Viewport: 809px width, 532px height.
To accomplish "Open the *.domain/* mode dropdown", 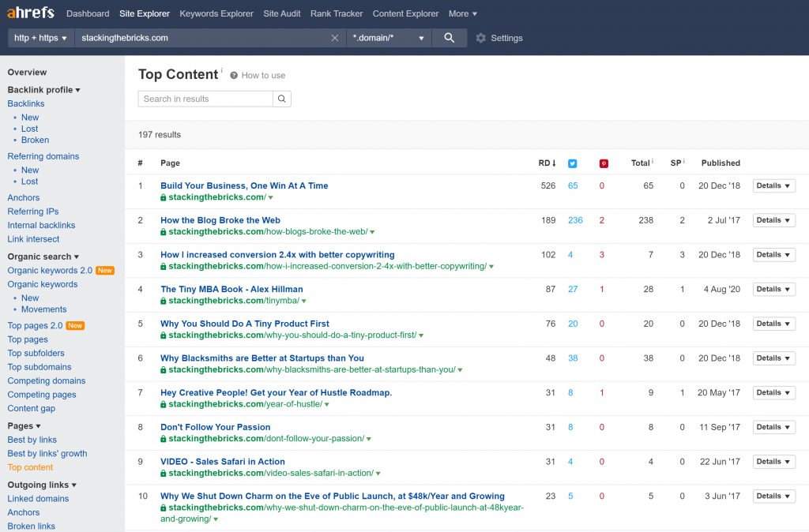I will pyautogui.click(x=389, y=38).
